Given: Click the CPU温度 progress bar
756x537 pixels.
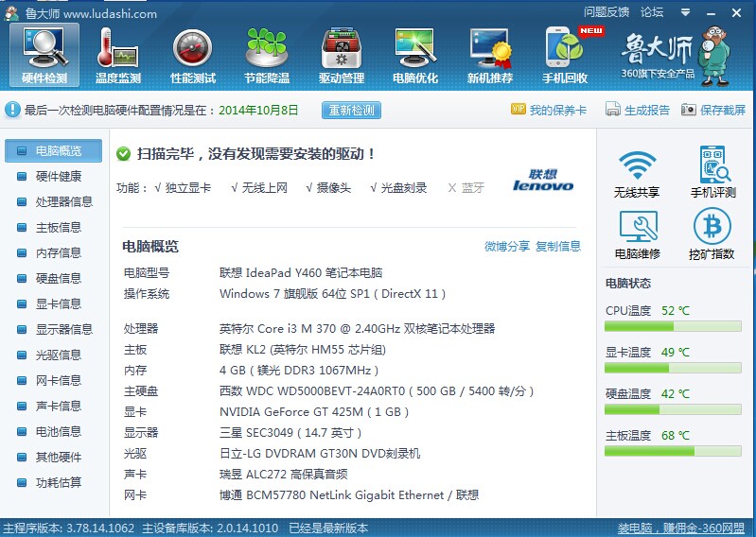Looking at the screenshot, I should click(x=673, y=326).
